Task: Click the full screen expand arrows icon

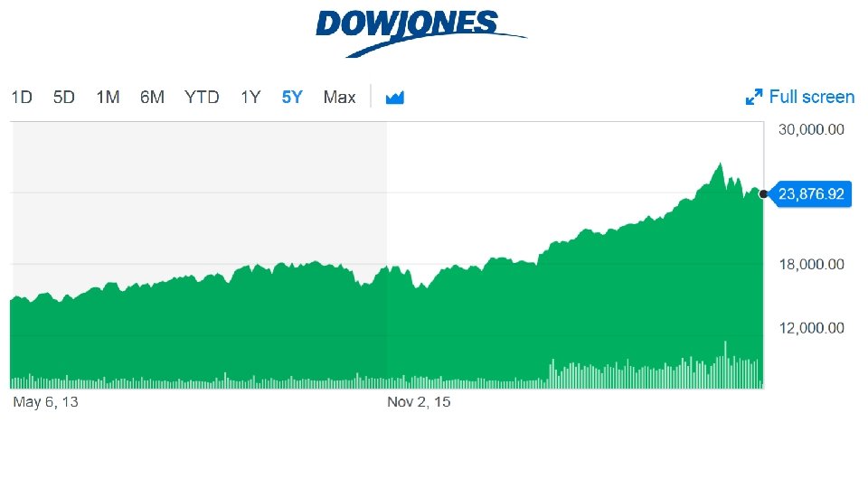Action: click(x=754, y=97)
